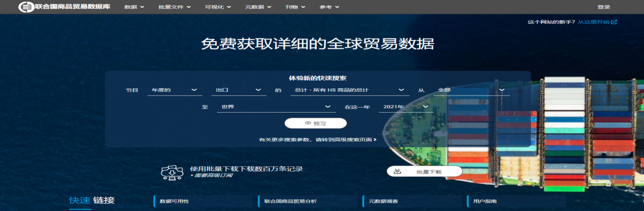This screenshot has height=211, width=644.
Task: Open the 用户指南 quick link
Action: (516, 201)
